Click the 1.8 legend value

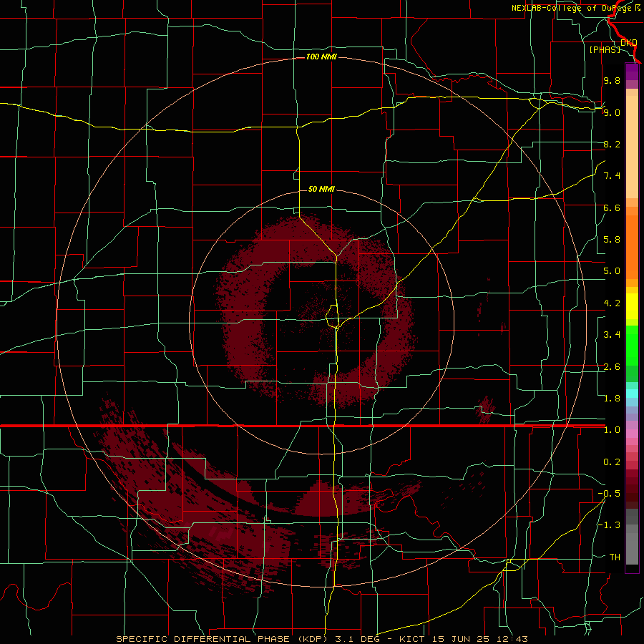pos(612,399)
